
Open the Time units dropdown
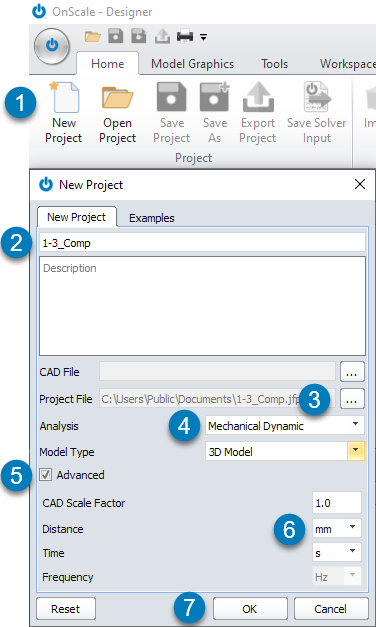tap(336, 552)
